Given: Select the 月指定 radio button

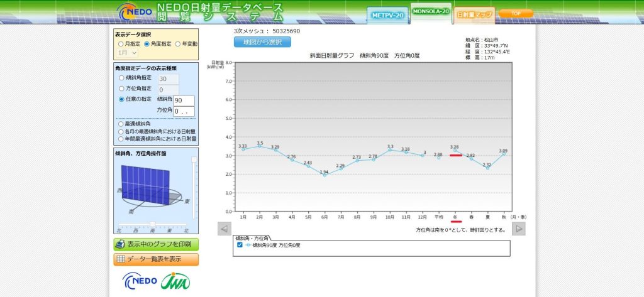Looking at the screenshot, I should (120, 45).
